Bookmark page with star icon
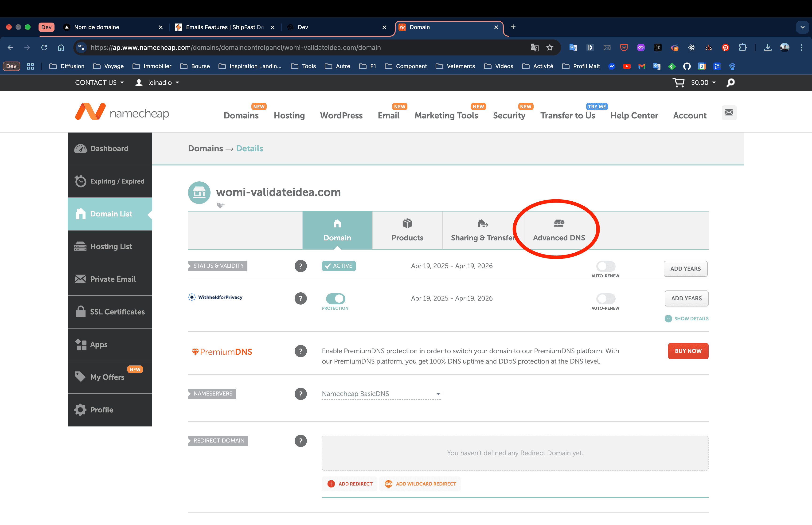This screenshot has width=812, height=525. [x=550, y=47]
